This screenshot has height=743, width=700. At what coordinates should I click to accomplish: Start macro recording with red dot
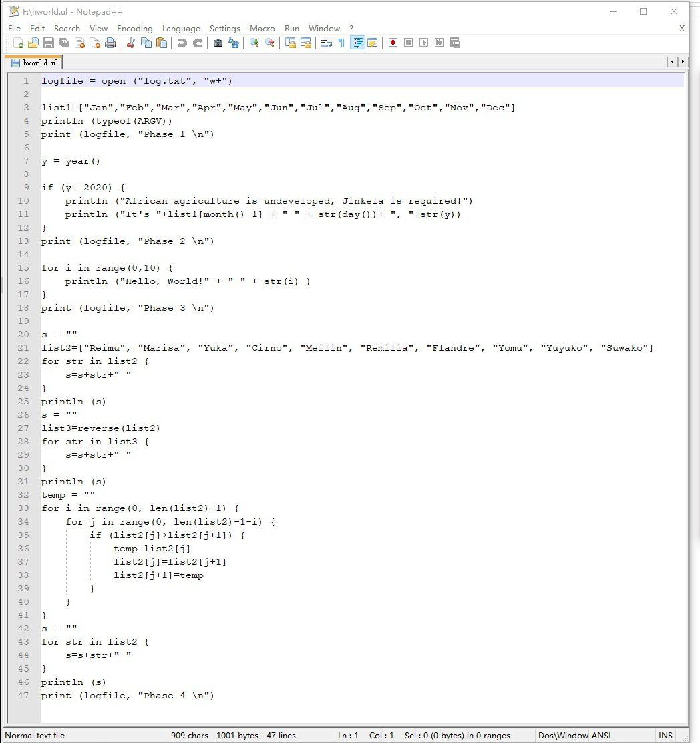pyautogui.click(x=393, y=43)
